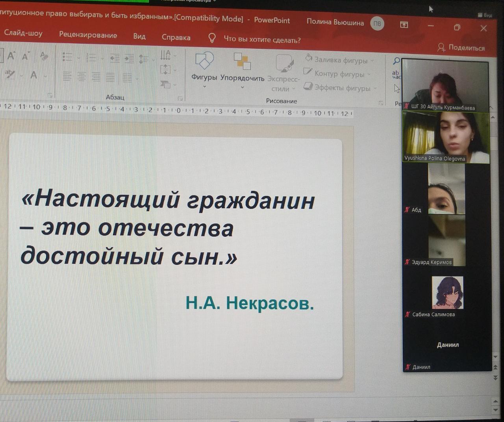Click the Find magnifier icon

(397, 61)
